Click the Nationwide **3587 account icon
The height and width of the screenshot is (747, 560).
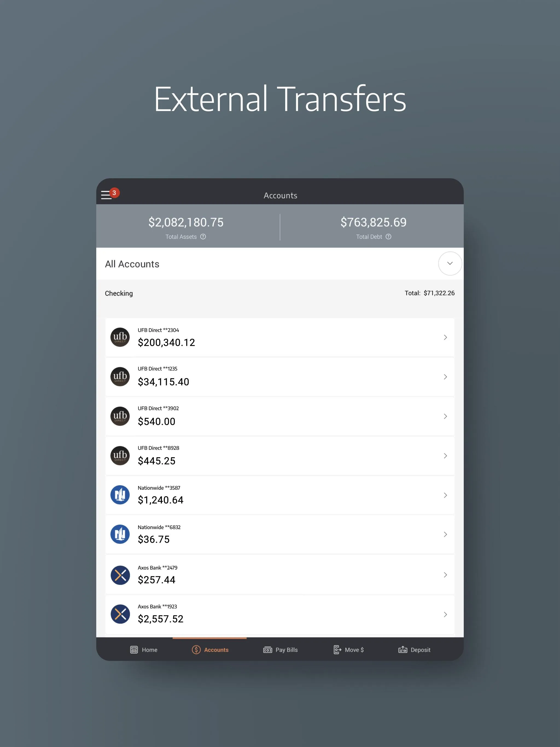[x=119, y=494]
